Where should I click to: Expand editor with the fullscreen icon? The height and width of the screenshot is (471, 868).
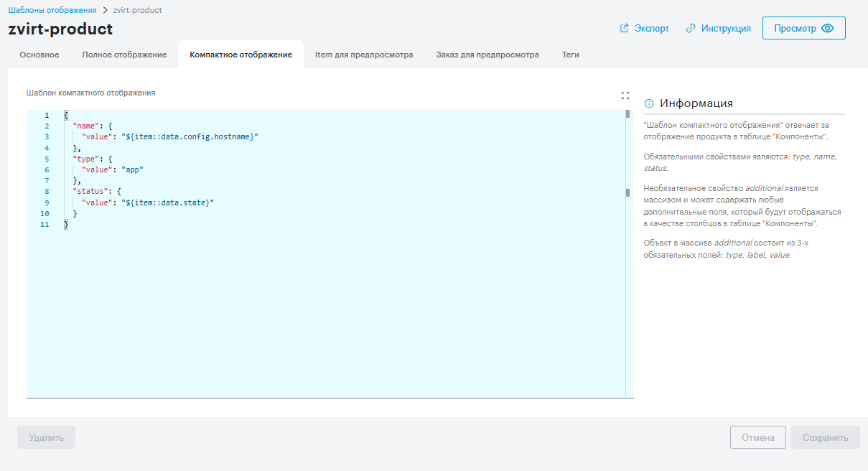625,95
